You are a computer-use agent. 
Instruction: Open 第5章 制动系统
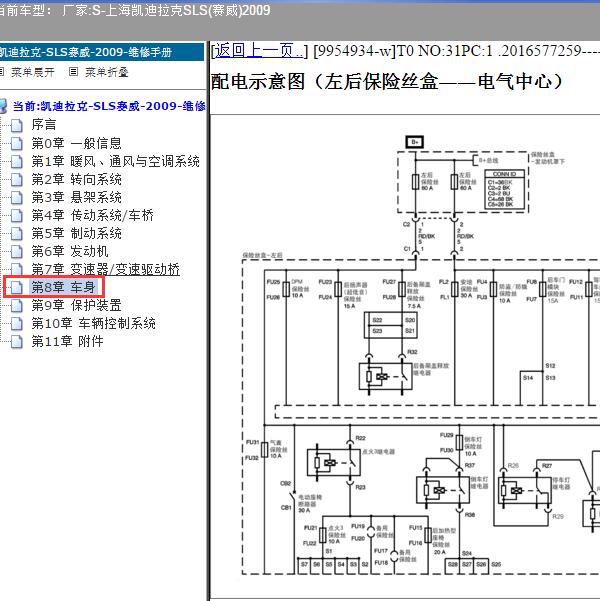76,233
